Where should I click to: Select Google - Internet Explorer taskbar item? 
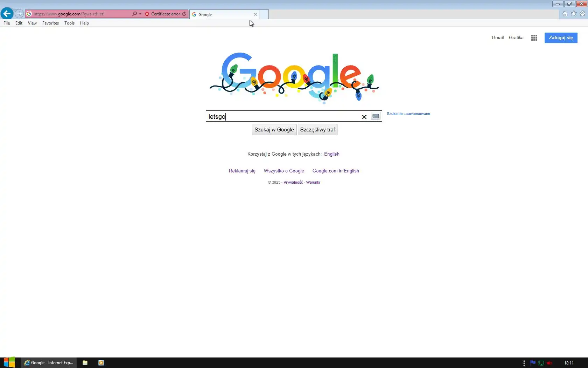[49, 363]
